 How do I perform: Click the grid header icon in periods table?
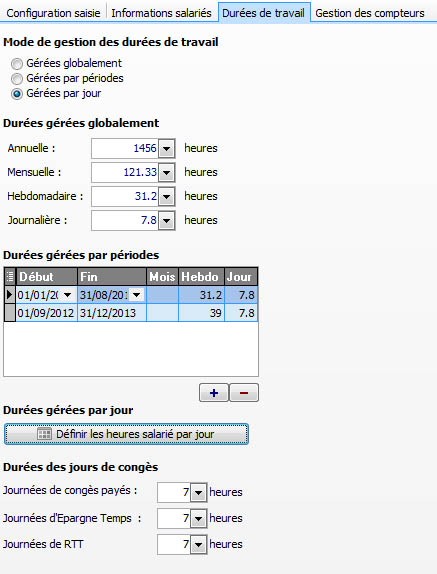pyautogui.click(x=10, y=276)
